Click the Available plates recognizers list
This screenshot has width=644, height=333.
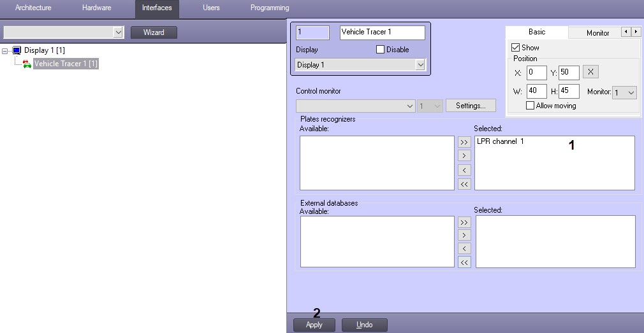click(377, 163)
